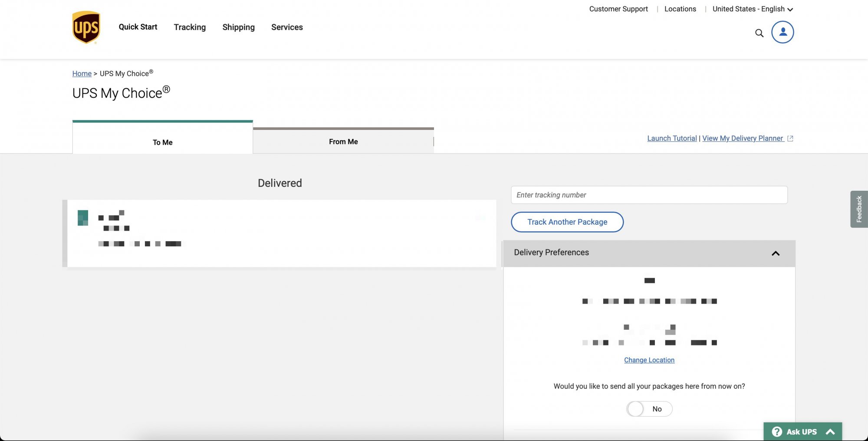Open the search magnifier icon
The image size is (868, 441).
pos(759,33)
